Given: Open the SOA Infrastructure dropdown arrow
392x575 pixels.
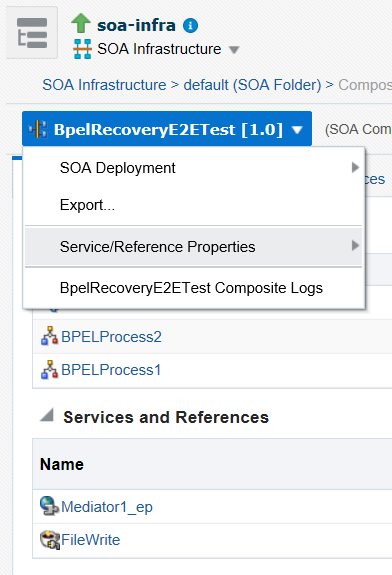Looking at the screenshot, I should pyautogui.click(x=234, y=50).
